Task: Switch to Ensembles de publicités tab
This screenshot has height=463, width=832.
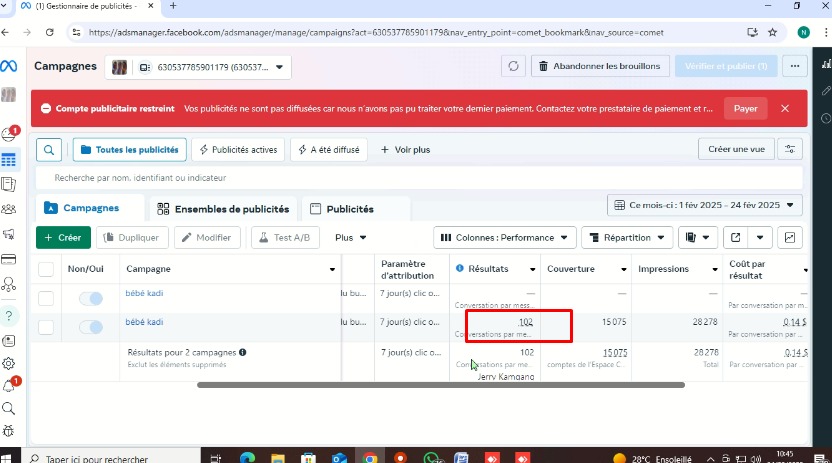Action: pos(223,209)
